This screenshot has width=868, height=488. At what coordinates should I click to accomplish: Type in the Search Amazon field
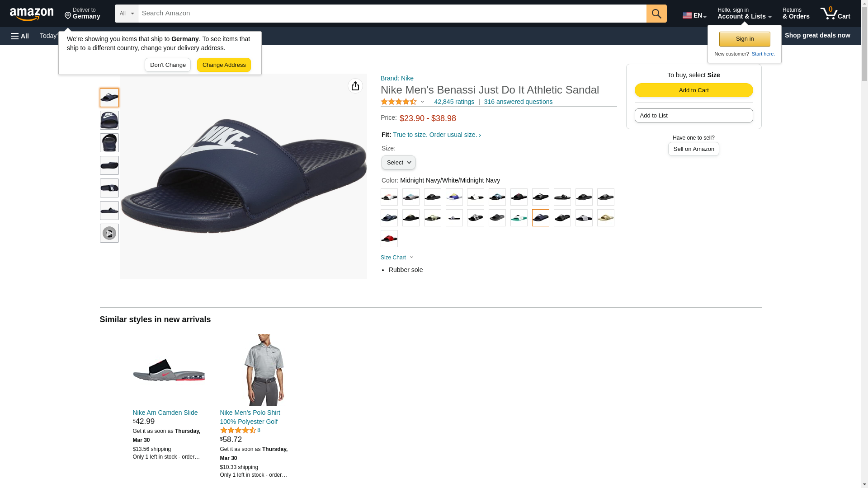click(392, 14)
